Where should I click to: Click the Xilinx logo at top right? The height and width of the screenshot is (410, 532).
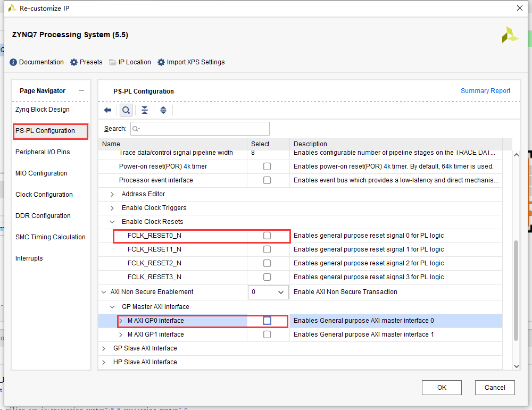coord(510,35)
